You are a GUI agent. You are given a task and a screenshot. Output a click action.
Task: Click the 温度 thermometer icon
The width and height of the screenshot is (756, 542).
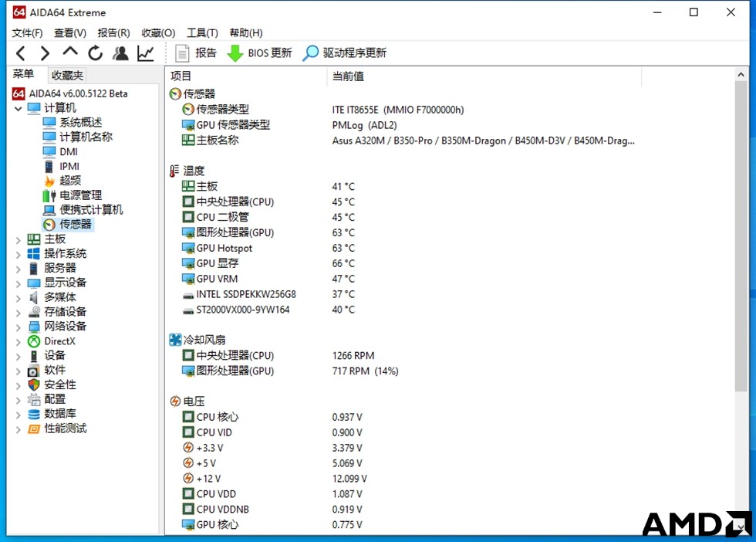[x=174, y=171]
